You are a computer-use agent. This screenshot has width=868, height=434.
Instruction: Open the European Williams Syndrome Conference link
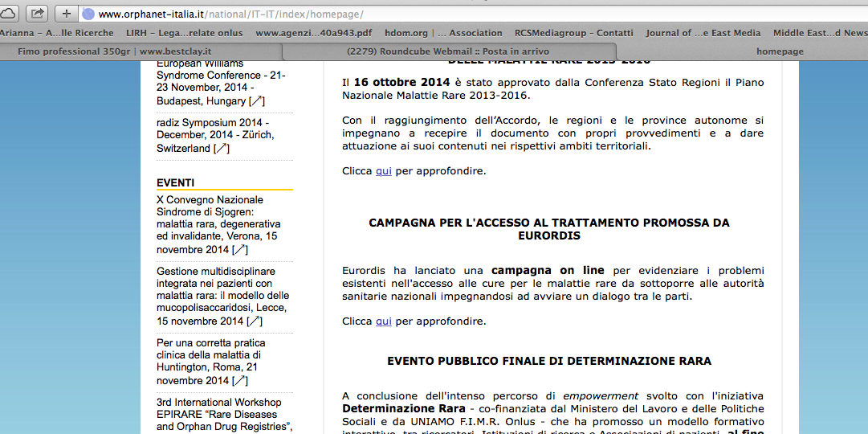(x=220, y=82)
